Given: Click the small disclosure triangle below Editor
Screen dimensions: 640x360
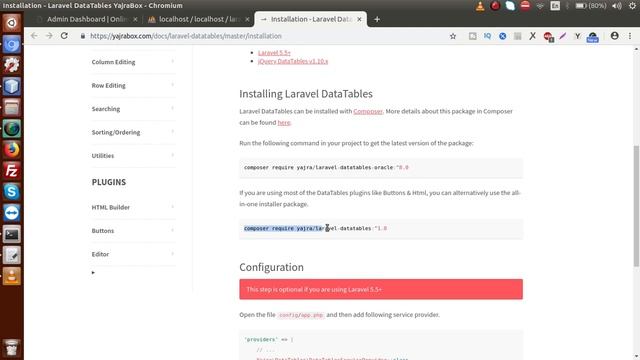Looking at the screenshot, I should 93,272.
